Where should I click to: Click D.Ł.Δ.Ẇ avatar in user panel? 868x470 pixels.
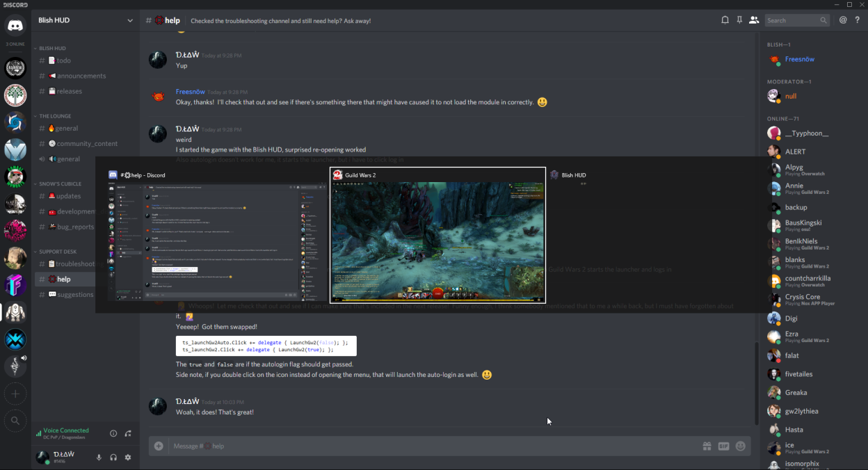coord(43,457)
